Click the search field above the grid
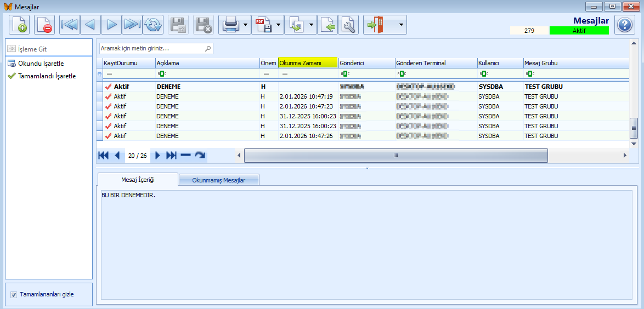The height and width of the screenshot is (309, 644). tap(151, 49)
